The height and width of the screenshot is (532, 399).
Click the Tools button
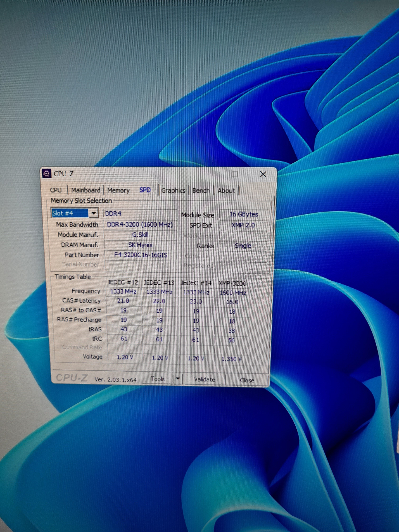(x=158, y=379)
